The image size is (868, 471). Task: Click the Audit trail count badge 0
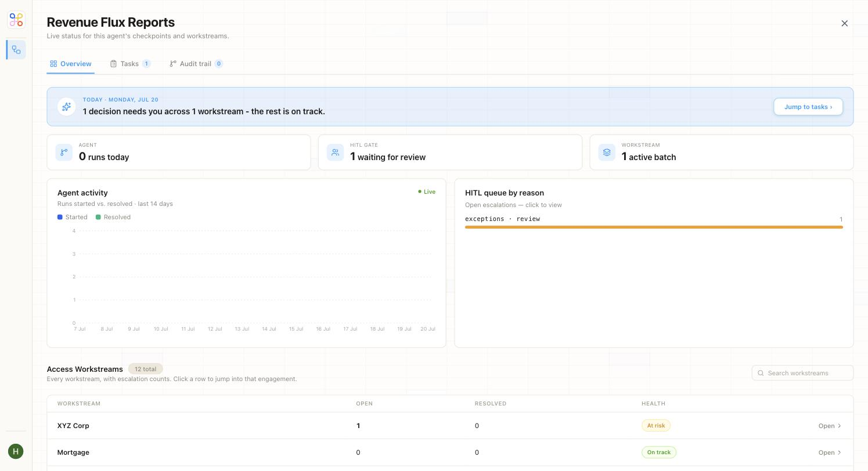(219, 64)
